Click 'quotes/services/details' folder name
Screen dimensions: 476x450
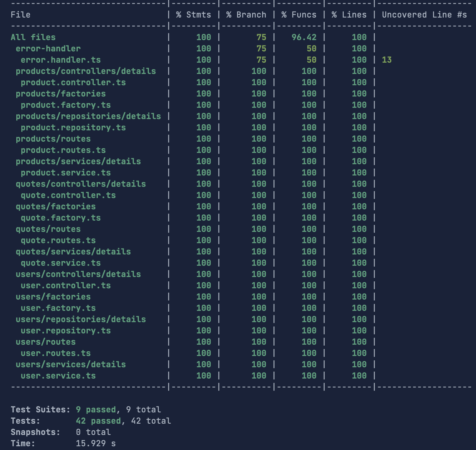coord(73,252)
